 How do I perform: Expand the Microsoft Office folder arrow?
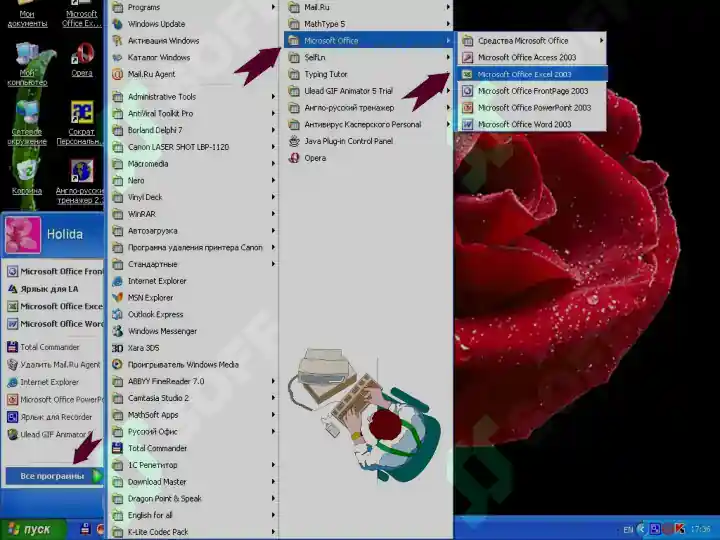pos(448,40)
